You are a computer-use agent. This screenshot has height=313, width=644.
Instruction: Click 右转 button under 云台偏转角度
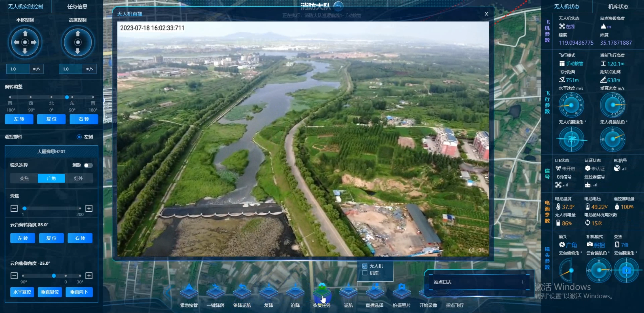80,238
